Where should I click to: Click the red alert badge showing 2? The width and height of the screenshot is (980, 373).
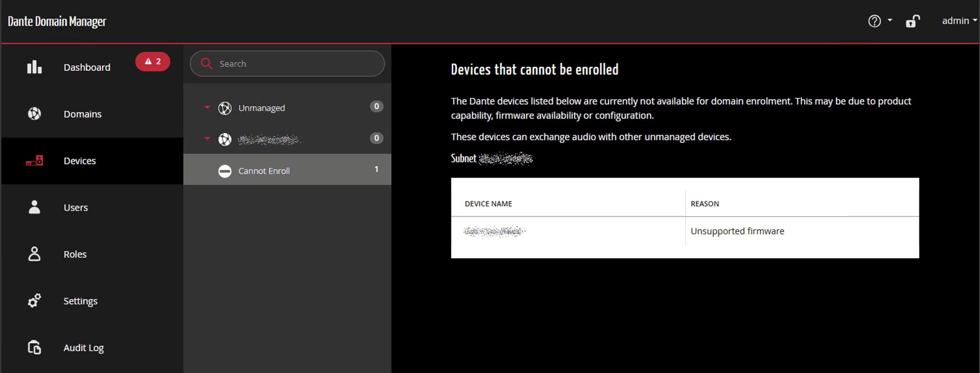pyautogui.click(x=153, y=61)
